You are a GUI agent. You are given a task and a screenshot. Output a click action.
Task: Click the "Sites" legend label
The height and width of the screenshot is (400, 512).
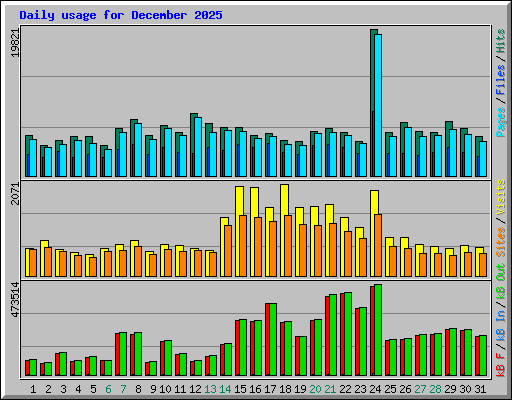point(500,242)
